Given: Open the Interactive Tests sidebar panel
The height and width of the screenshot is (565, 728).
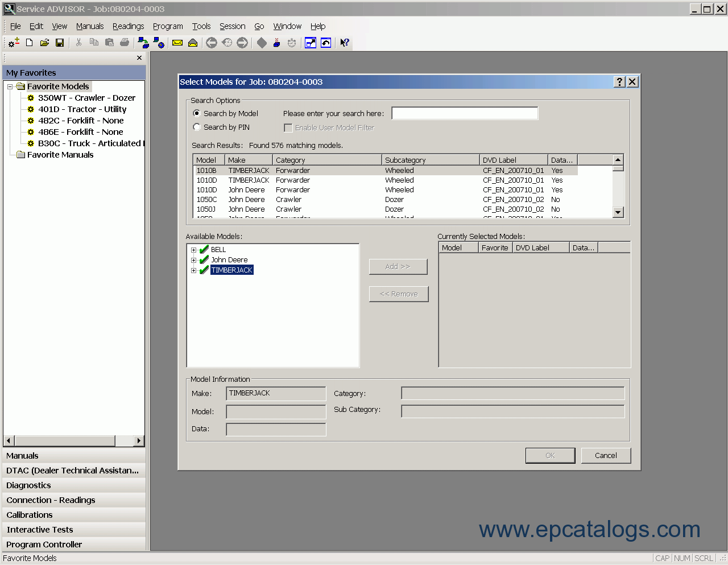Looking at the screenshot, I should coord(74,530).
